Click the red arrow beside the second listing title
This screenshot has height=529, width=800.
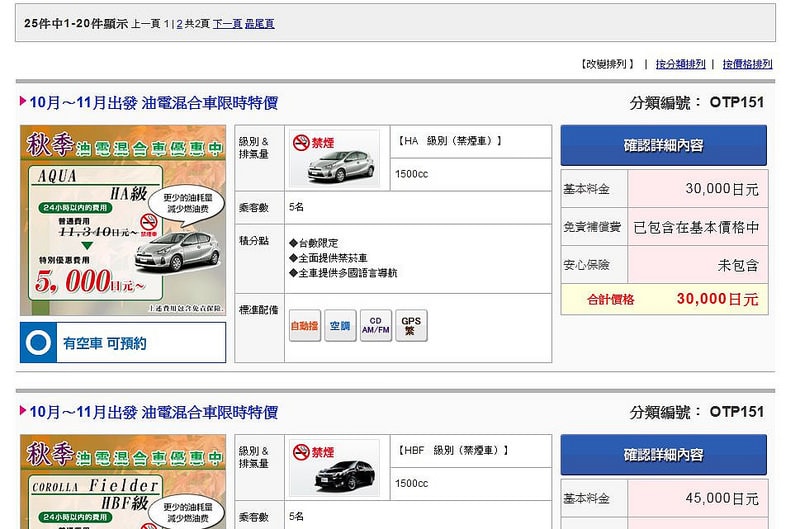22,410
